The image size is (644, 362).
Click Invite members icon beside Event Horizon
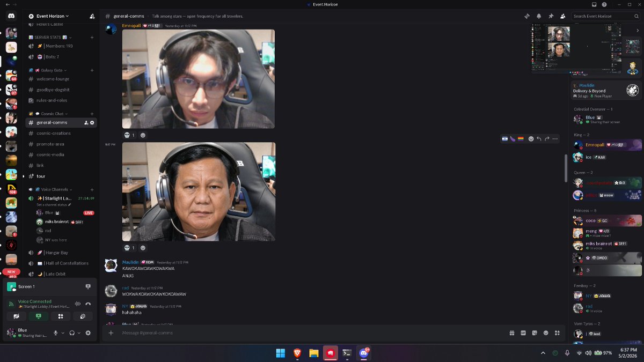[x=92, y=16]
